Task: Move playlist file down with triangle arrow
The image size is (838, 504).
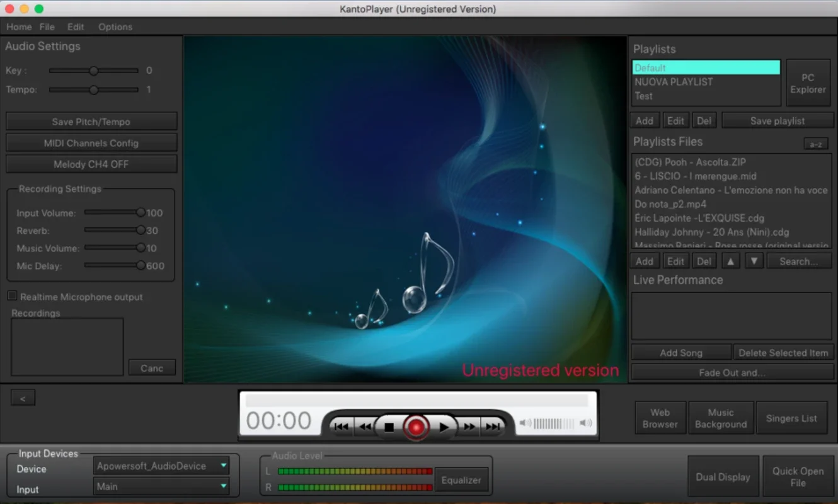Action: click(x=755, y=261)
